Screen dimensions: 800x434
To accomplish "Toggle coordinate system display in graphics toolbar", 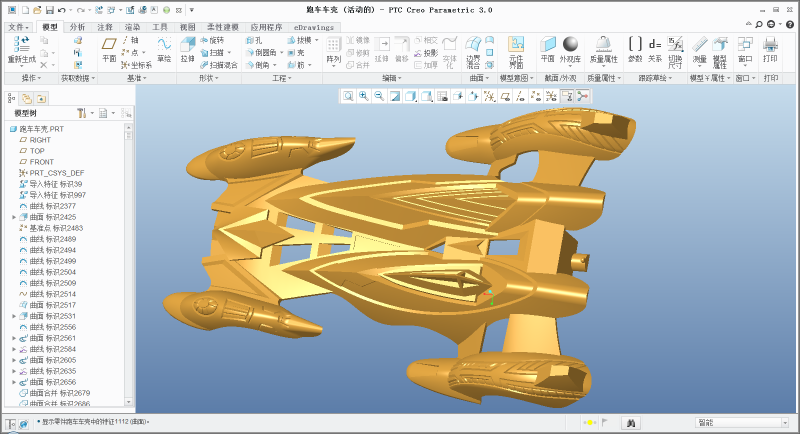I will [x=551, y=96].
